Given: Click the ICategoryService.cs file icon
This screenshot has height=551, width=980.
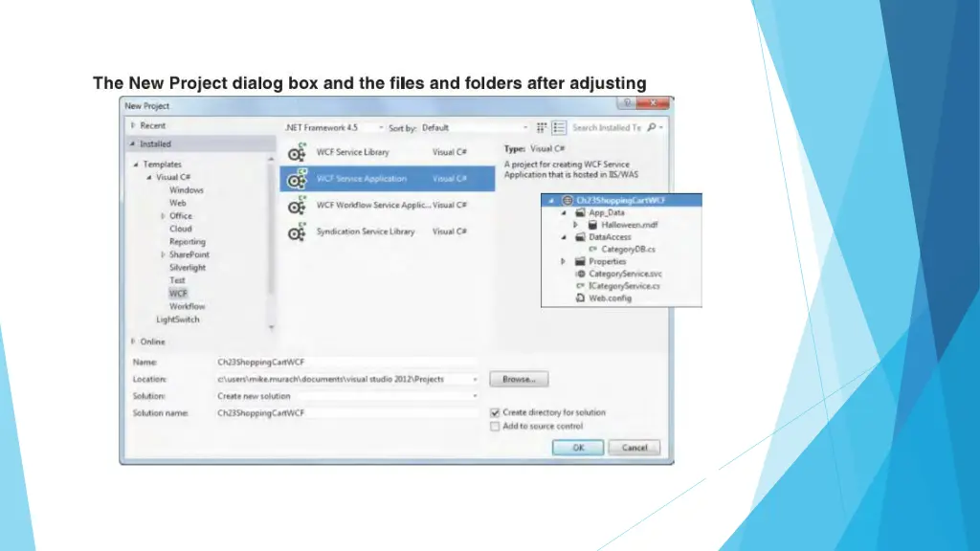Looking at the screenshot, I should point(580,286).
